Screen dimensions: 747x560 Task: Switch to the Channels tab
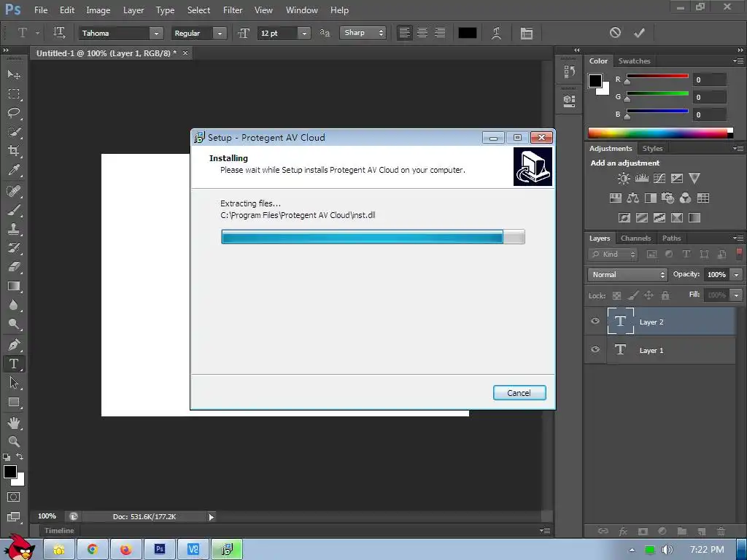coord(635,238)
